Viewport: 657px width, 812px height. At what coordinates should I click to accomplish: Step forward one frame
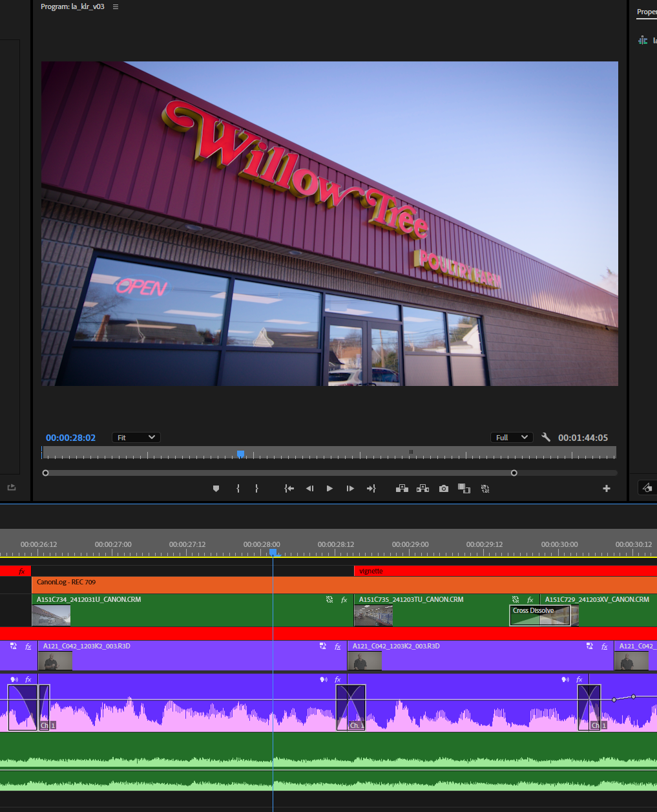point(350,489)
